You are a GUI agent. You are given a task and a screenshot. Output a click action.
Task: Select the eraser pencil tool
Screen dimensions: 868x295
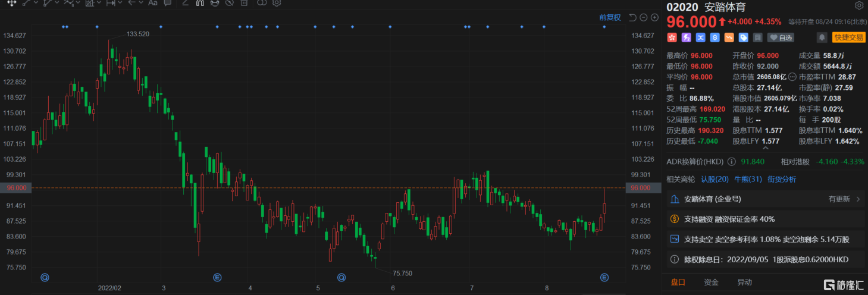tap(186, 2)
